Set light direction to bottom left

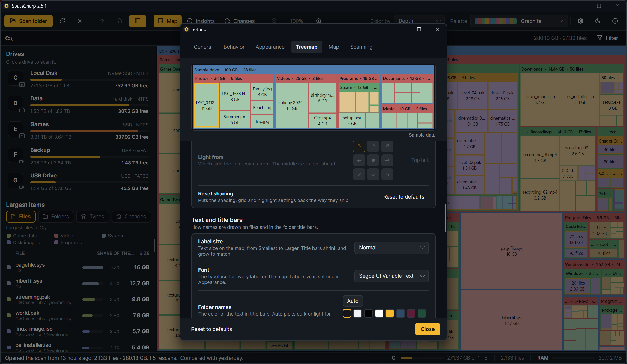(359, 174)
